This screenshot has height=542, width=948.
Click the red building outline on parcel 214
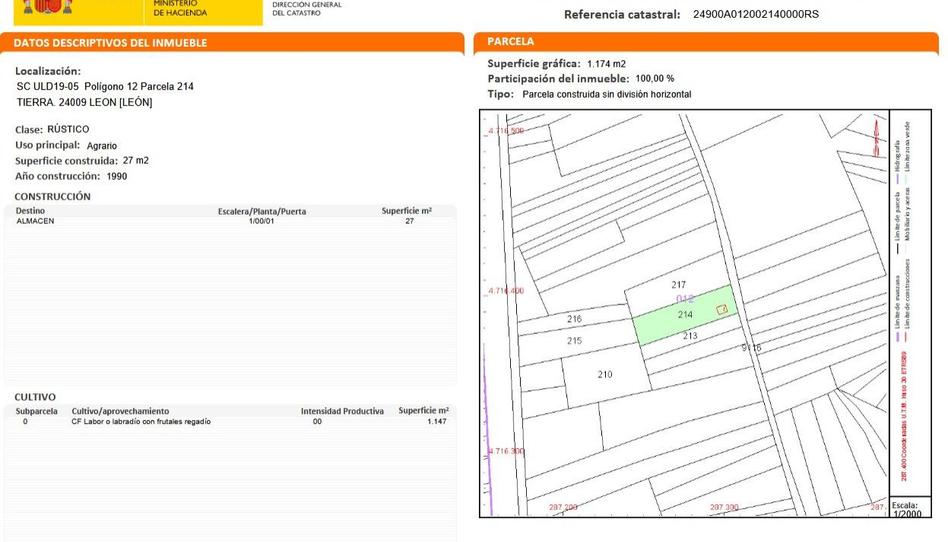click(721, 309)
